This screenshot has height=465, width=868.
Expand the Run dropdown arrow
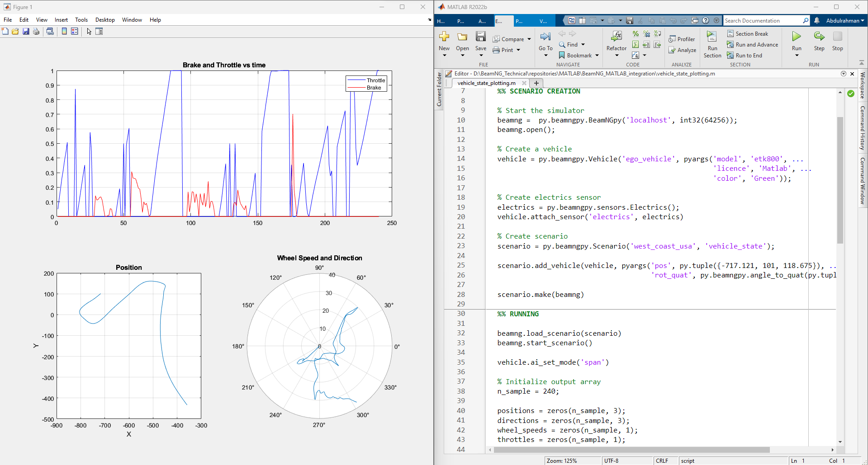(797, 55)
